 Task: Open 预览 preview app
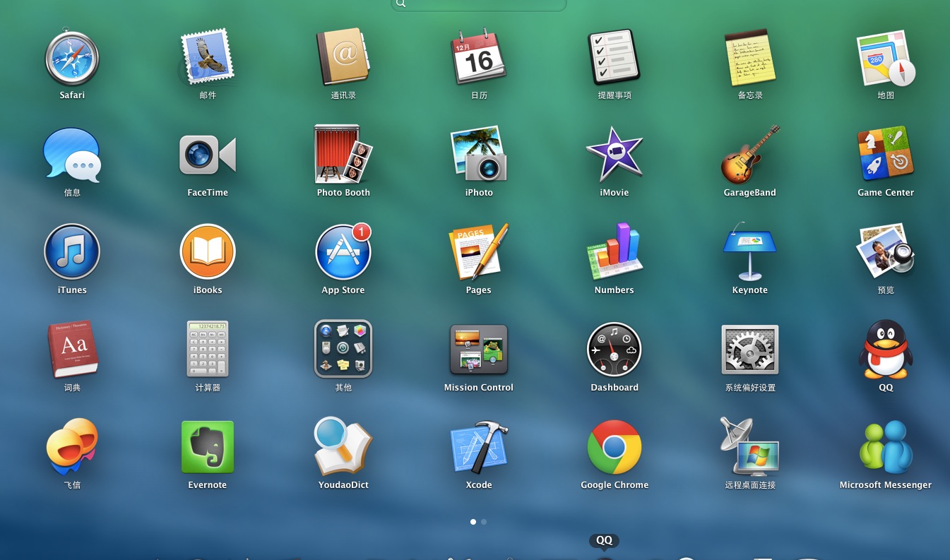click(x=886, y=252)
